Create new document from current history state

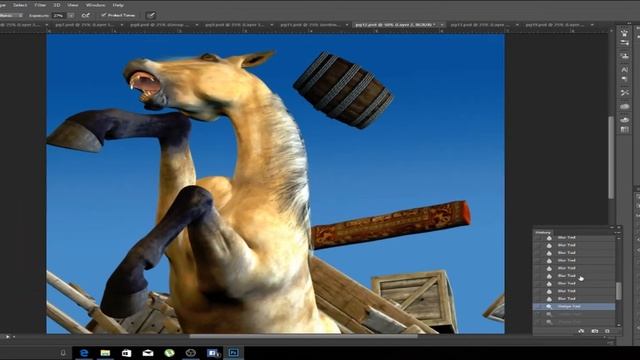click(581, 331)
